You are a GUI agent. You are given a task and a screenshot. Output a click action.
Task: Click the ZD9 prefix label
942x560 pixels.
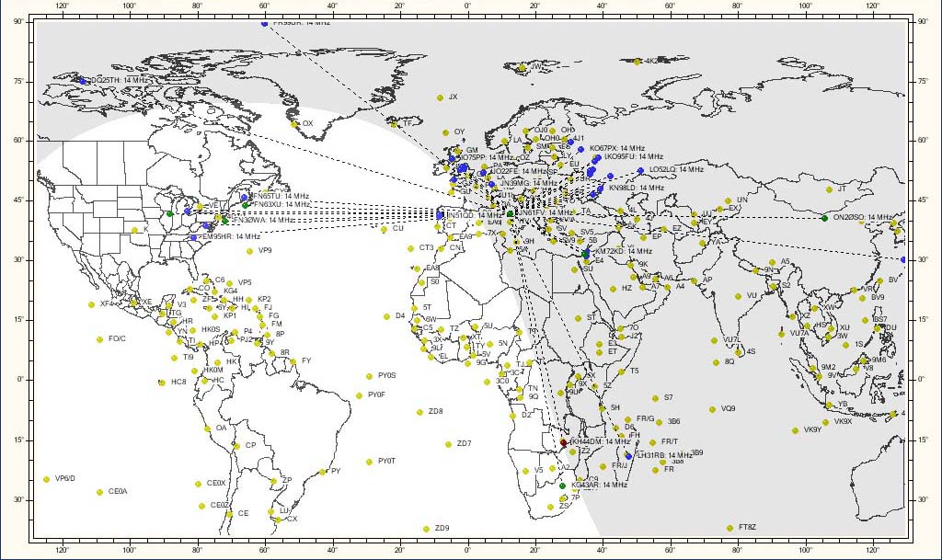pyautogui.click(x=442, y=528)
